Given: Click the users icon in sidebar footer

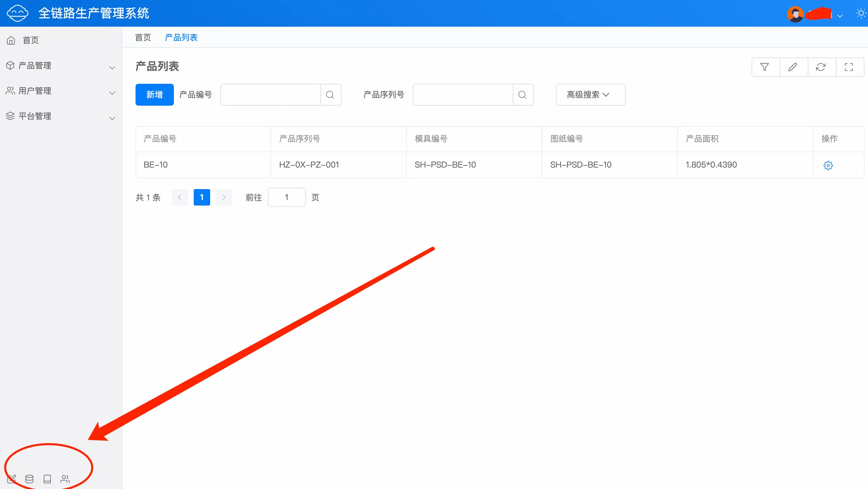Looking at the screenshot, I should 65,479.
